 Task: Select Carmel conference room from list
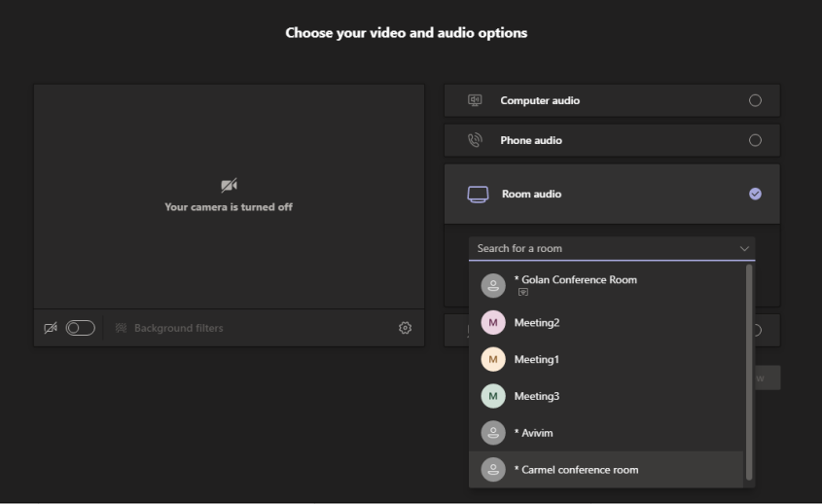(576, 470)
